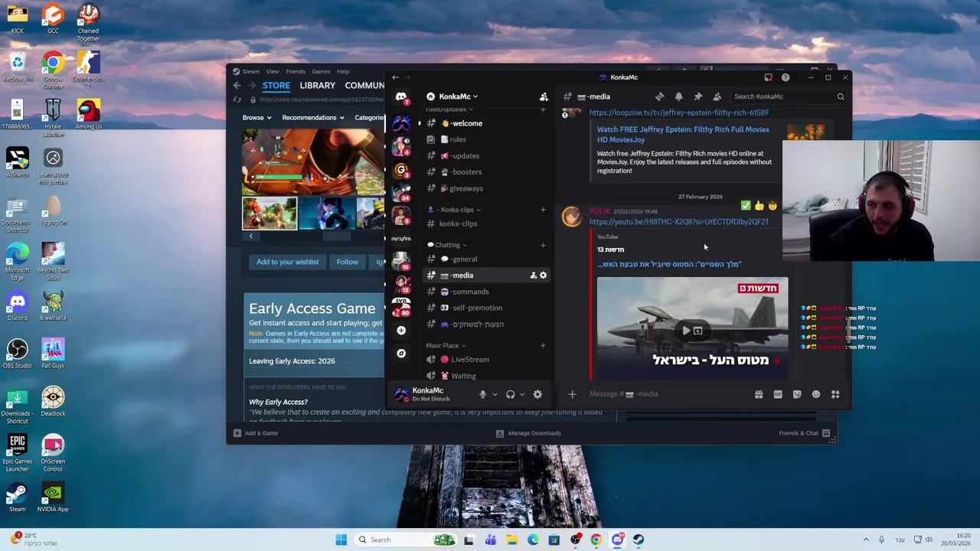Image resolution: width=980 pixels, height=551 pixels.
Task: Click the cowboy face reaction
Action: coord(772,206)
